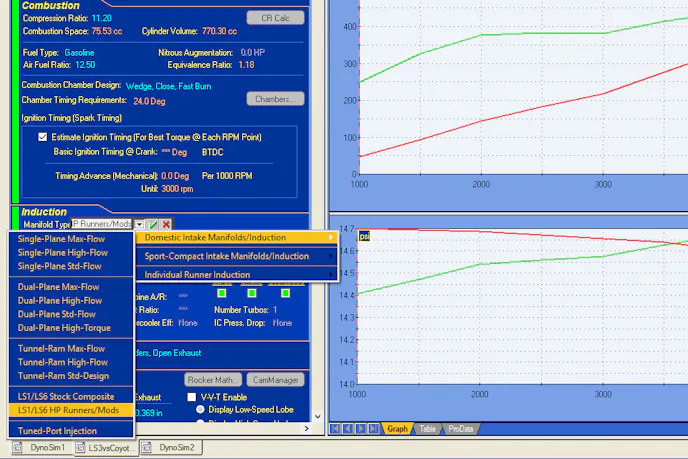Cancel manifold selection with red X
Image resolution: width=688 pixels, height=459 pixels.
point(166,225)
